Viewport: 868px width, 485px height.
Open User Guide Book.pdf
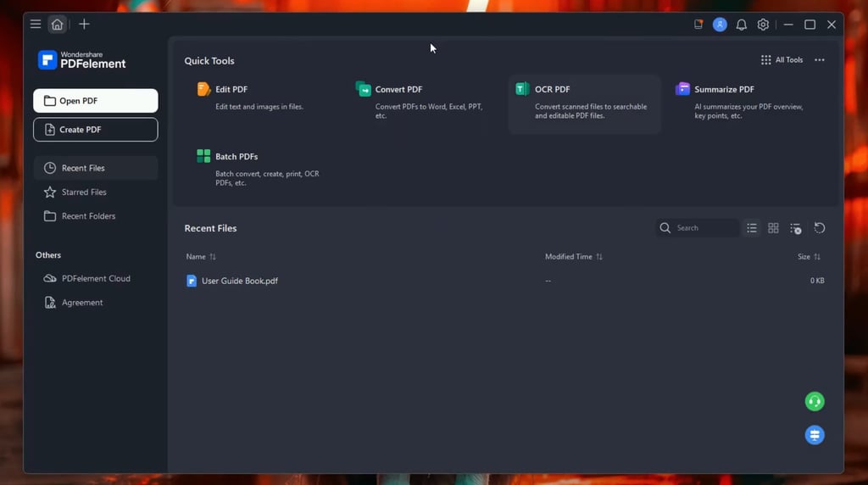coord(240,281)
